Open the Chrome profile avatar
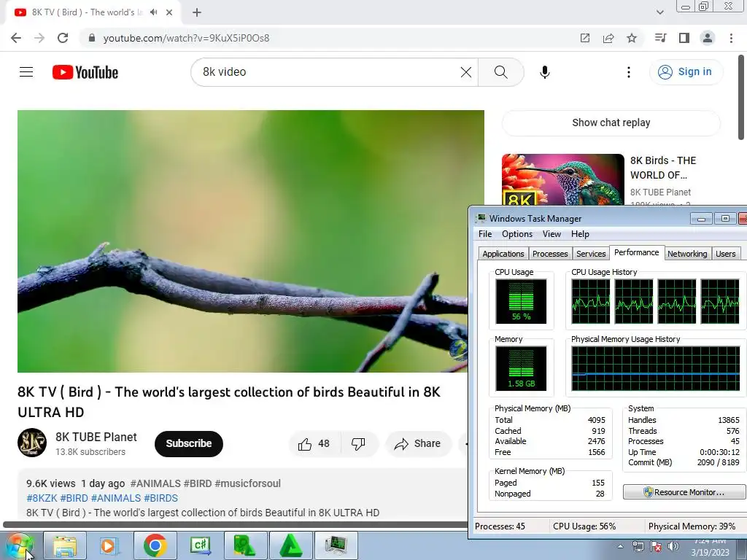Image resolution: width=747 pixels, height=560 pixels. [708, 38]
